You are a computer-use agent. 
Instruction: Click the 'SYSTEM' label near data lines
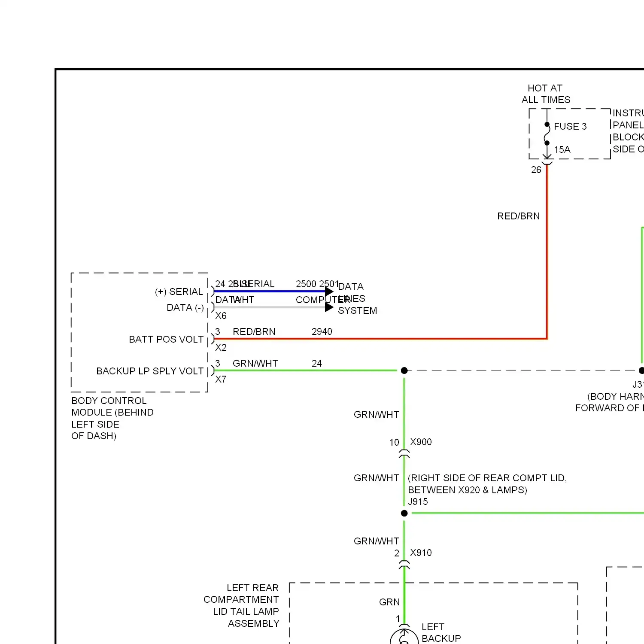357,310
